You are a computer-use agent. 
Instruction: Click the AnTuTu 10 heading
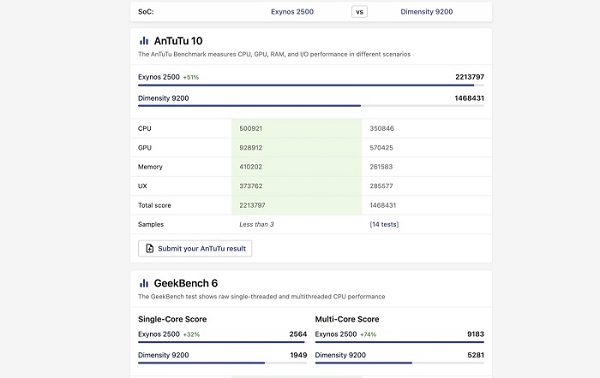coord(178,41)
